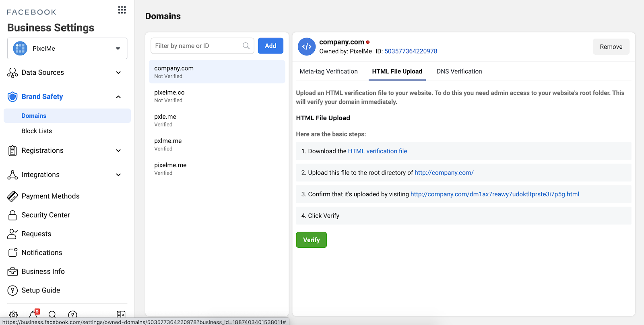
Task: Click the Remove domain button
Action: (x=611, y=47)
